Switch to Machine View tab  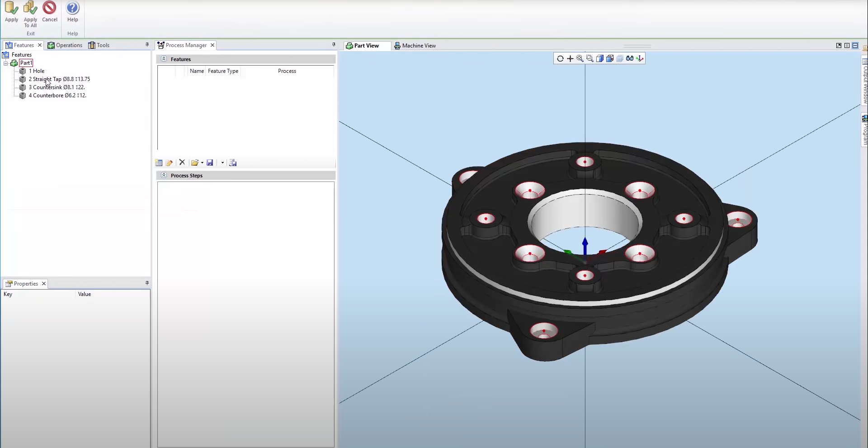(415, 46)
